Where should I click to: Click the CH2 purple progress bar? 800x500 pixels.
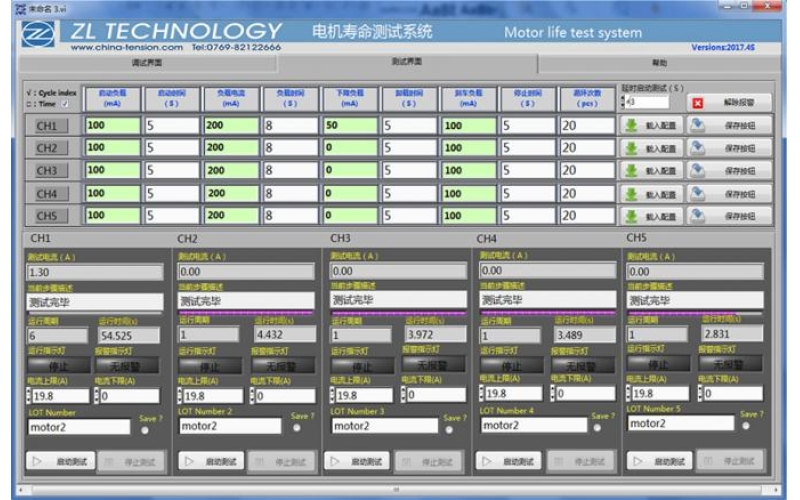click(x=246, y=312)
